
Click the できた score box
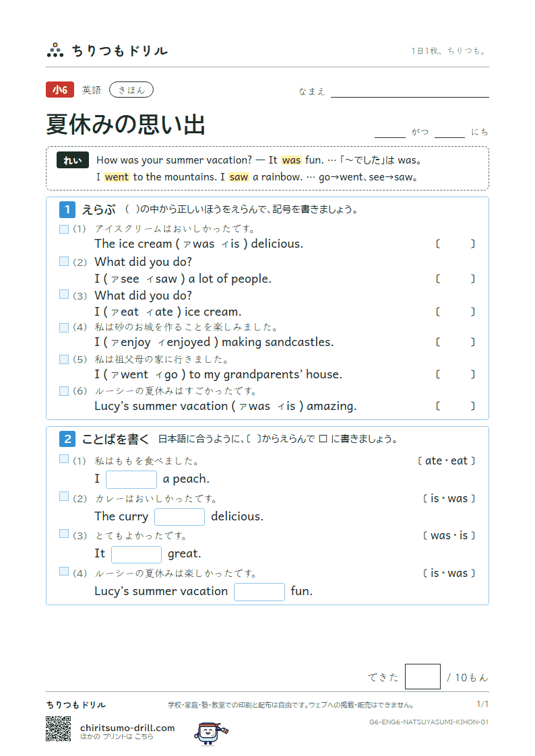point(422,677)
